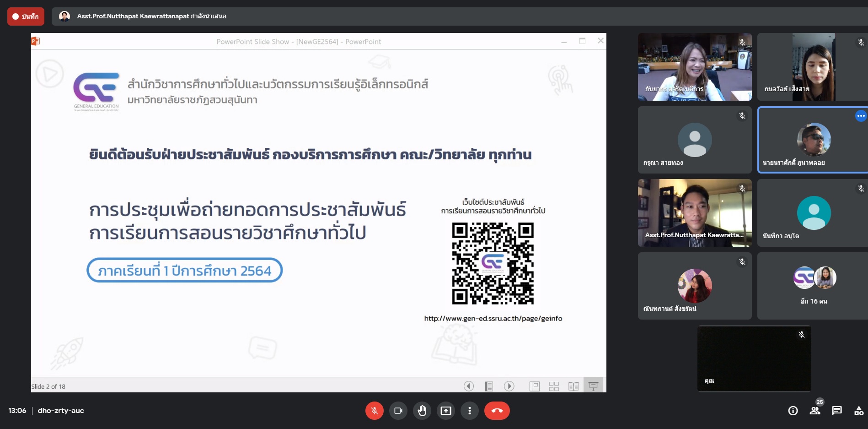Open the chat messages panel

click(837, 411)
